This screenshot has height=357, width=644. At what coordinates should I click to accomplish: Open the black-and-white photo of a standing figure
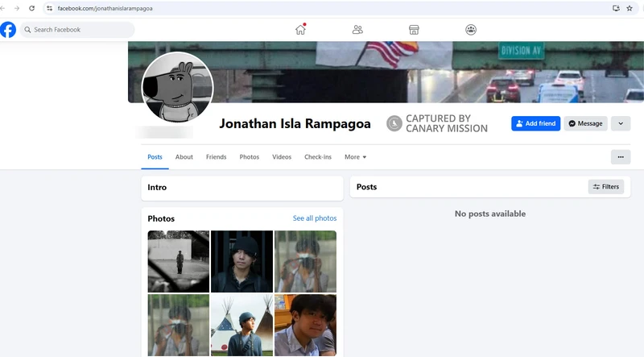pyautogui.click(x=178, y=261)
